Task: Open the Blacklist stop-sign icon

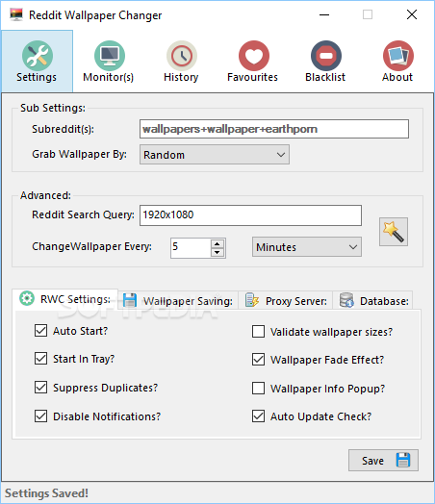Action: [326, 56]
